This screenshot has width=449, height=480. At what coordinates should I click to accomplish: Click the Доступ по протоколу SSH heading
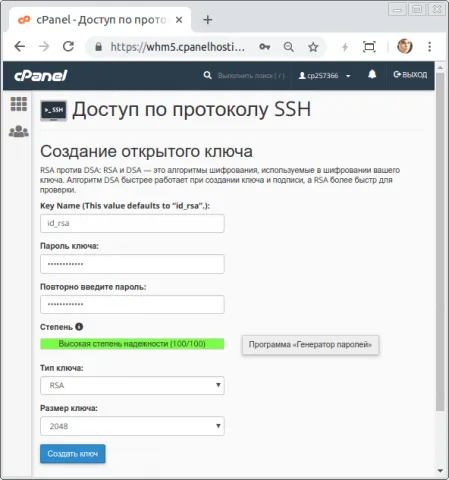pos(192,110)
